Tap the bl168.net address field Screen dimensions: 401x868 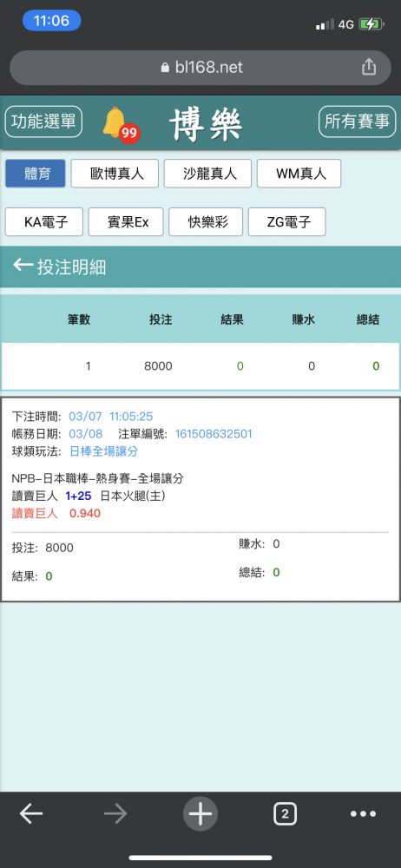pos(200,68)
